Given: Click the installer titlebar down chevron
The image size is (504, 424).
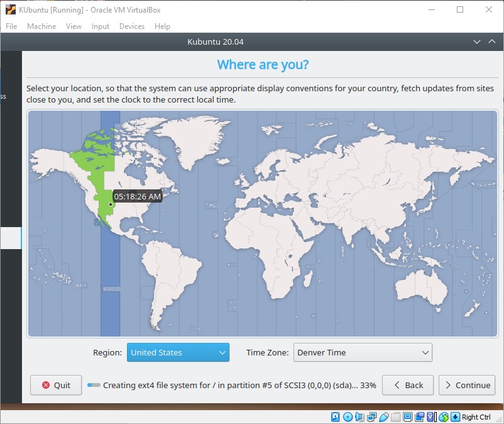Looking at the screenshot, I should click(x=477, y=42).
